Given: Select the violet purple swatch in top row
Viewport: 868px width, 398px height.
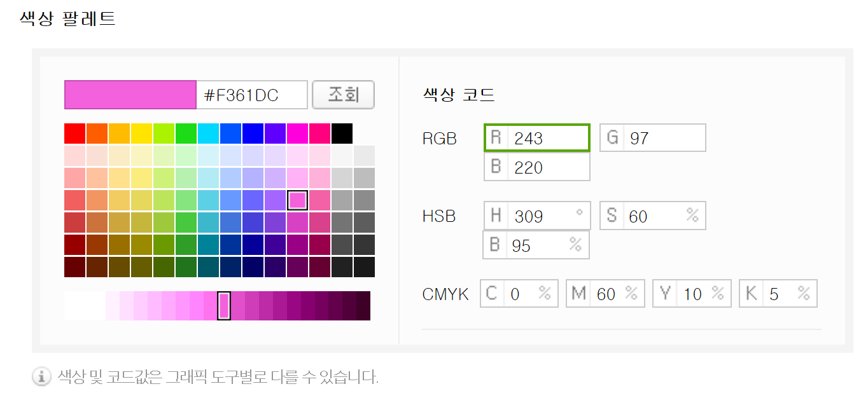Looking at the screenshot, I should (x=276, y=134).
